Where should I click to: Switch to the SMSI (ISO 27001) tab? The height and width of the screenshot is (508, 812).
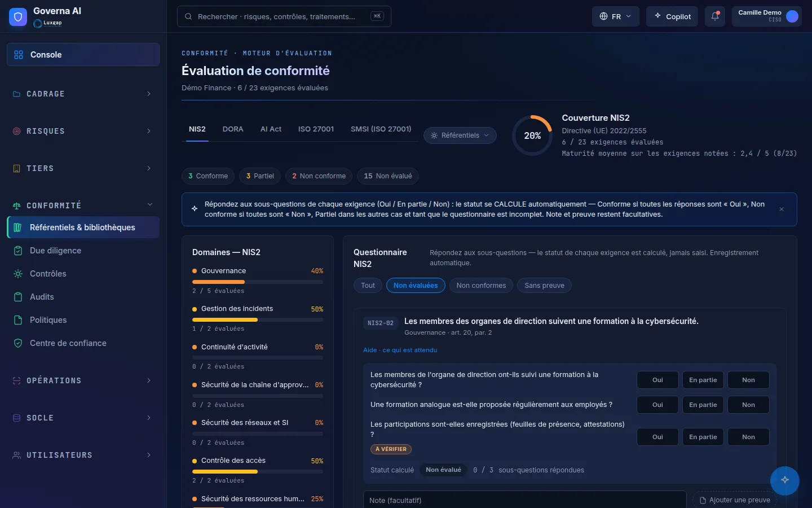click(381, 129)
